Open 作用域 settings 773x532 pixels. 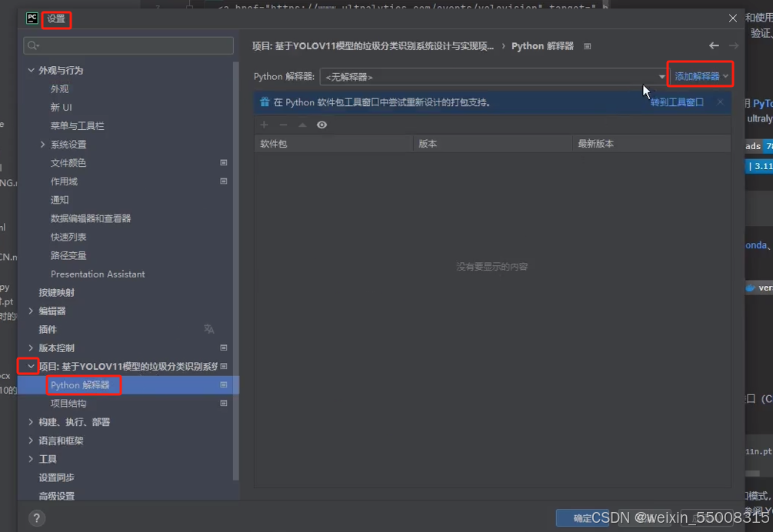[64, 181]
